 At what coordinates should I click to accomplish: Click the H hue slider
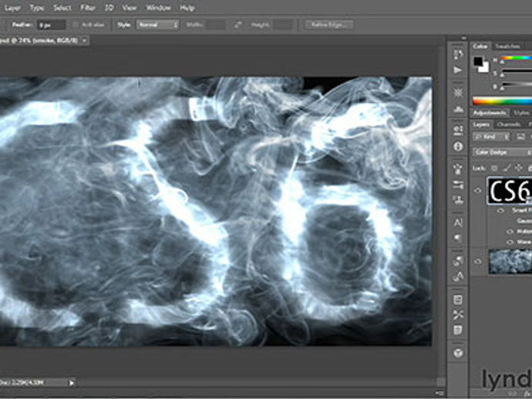(x=517, y=58)
